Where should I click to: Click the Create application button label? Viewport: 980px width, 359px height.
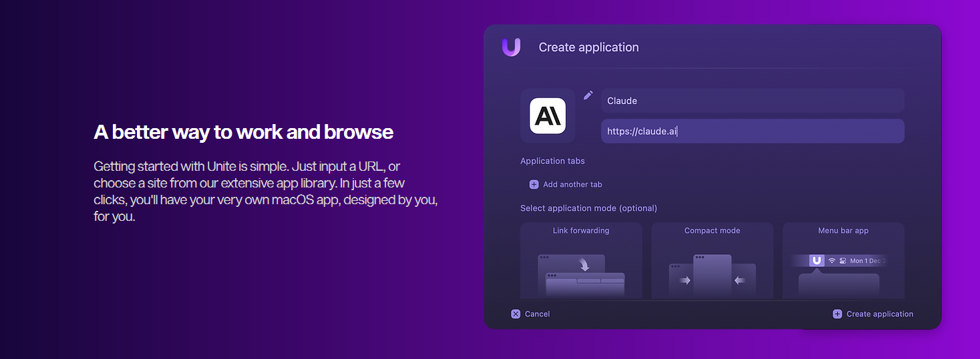(880, 314)
